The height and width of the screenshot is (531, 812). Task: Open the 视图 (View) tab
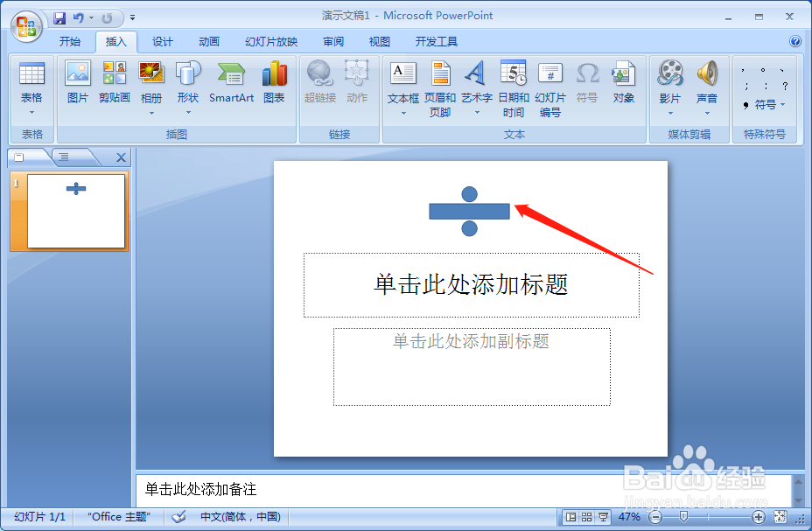(380, 41)
